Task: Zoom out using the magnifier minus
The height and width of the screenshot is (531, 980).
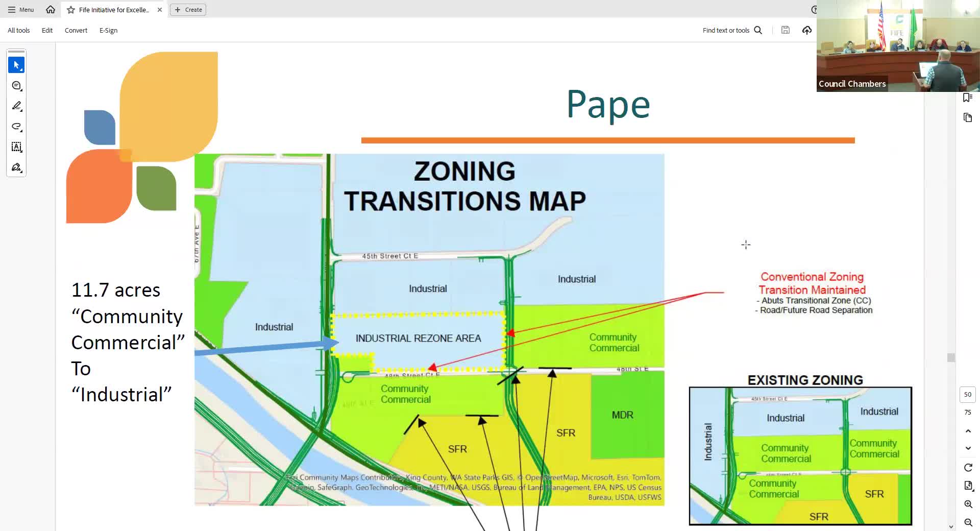Action: 968,522
